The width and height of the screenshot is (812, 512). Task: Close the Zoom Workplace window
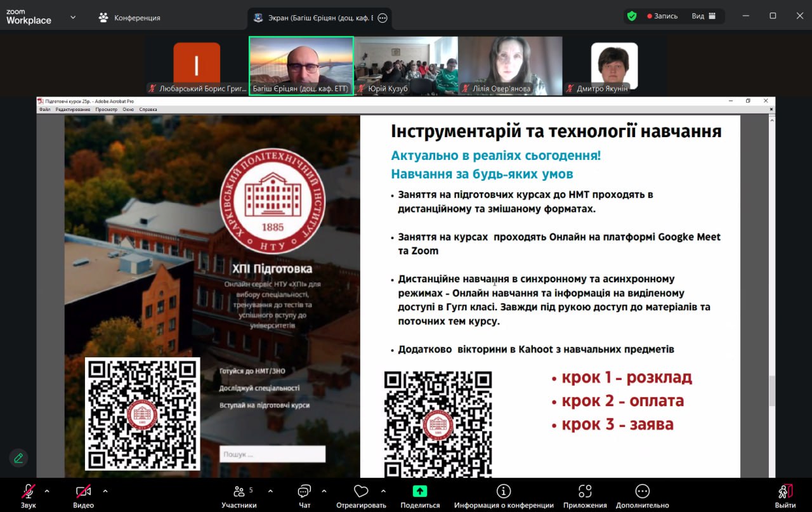(799, 16)
